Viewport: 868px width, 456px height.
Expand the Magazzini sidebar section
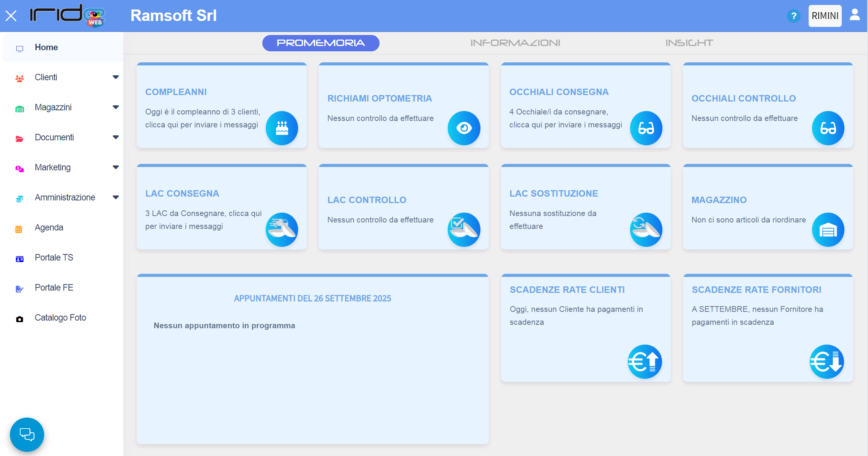tap(116, 107)
